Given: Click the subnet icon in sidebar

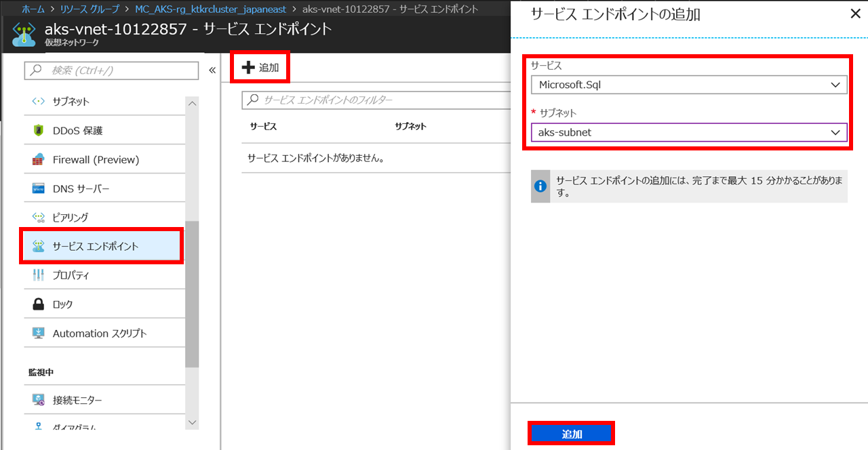Looking at the screenshot, I should 39,102.
